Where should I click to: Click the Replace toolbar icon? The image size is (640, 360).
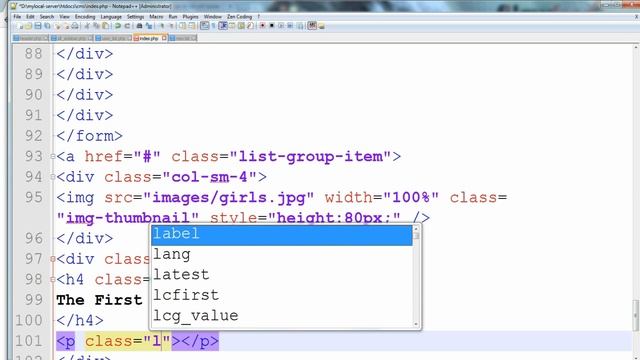tap(149, 26)
